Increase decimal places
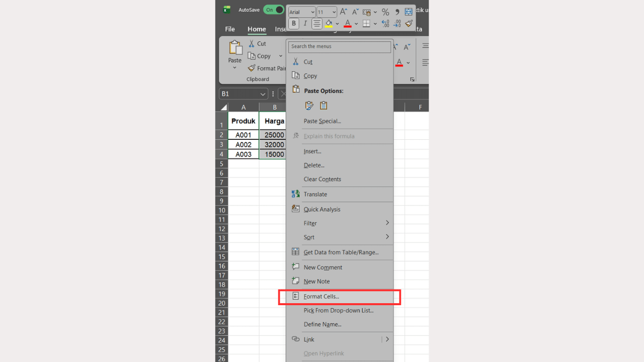Image resolution: width=644 pixels, height=362 pixels. point(385,23)
